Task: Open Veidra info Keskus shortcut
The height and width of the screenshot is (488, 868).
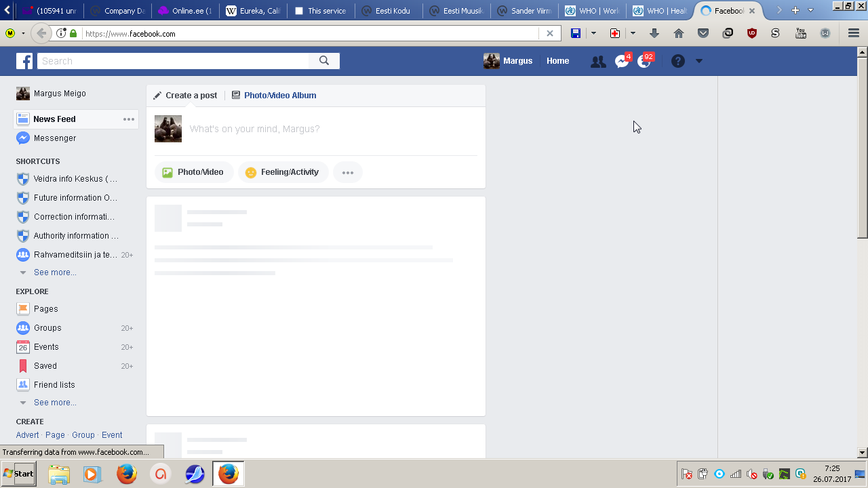Action: tap(76, 179)
